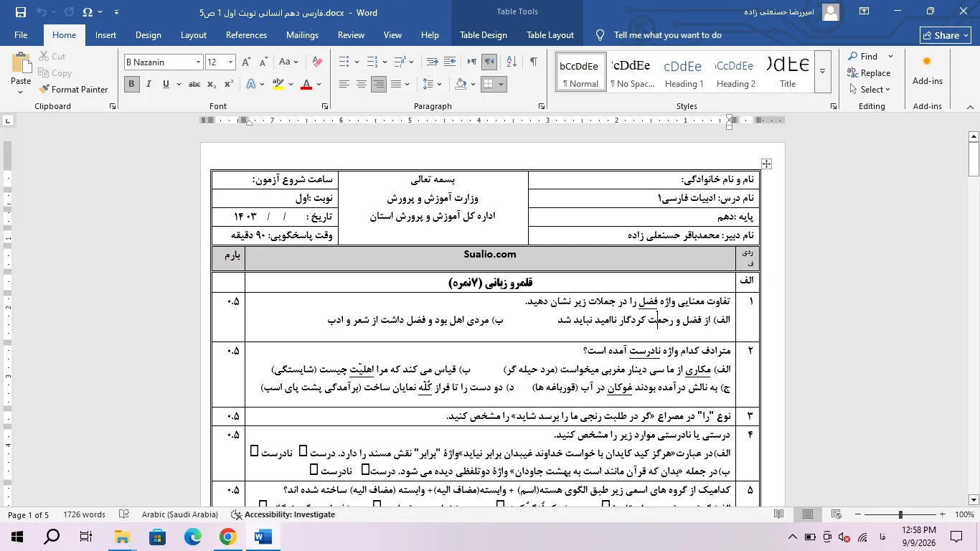Toggle Bold formatting
Screen dimensions: 980x551
tap(131, 84)
